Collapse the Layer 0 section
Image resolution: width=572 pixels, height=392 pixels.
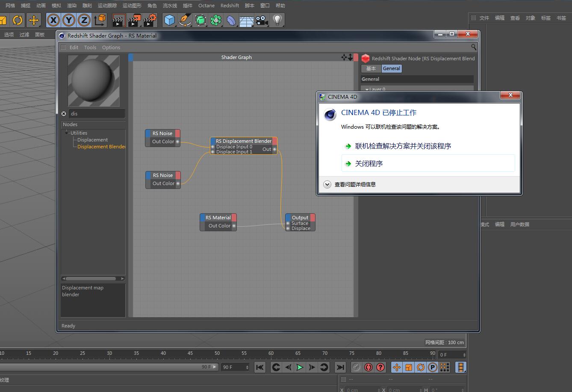click(x=367, y=89)
